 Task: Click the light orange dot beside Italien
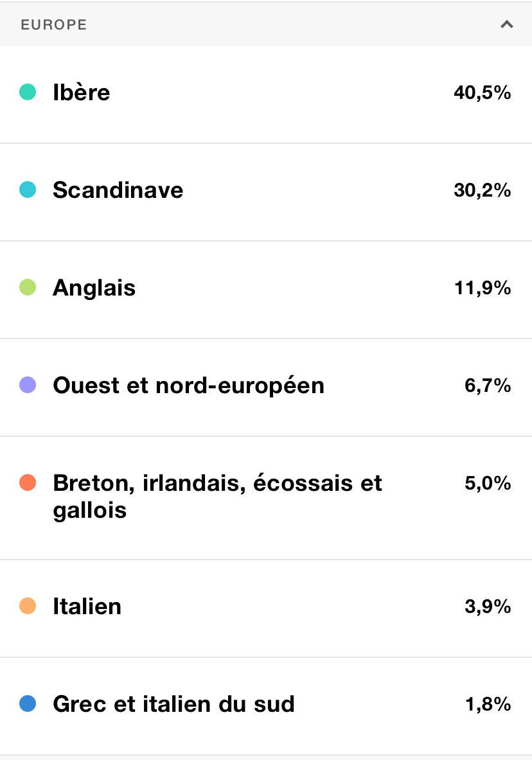28,606
